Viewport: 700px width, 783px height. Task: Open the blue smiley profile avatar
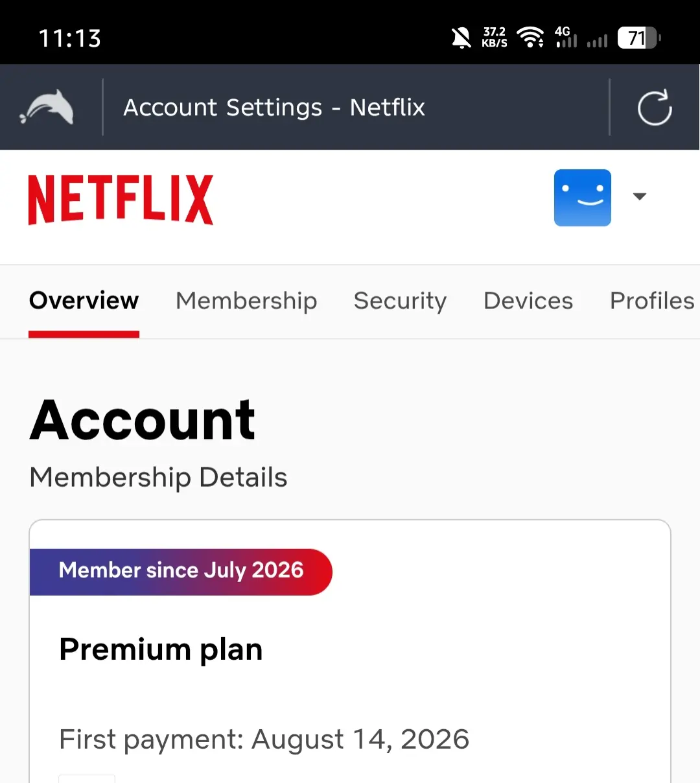tap(583, 198)
